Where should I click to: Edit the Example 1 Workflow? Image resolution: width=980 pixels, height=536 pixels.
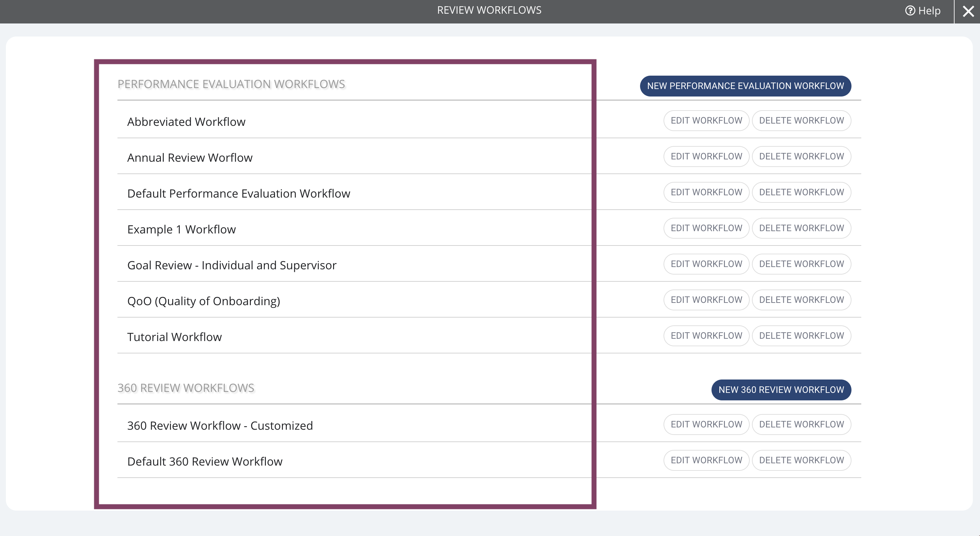click(706, 228)
